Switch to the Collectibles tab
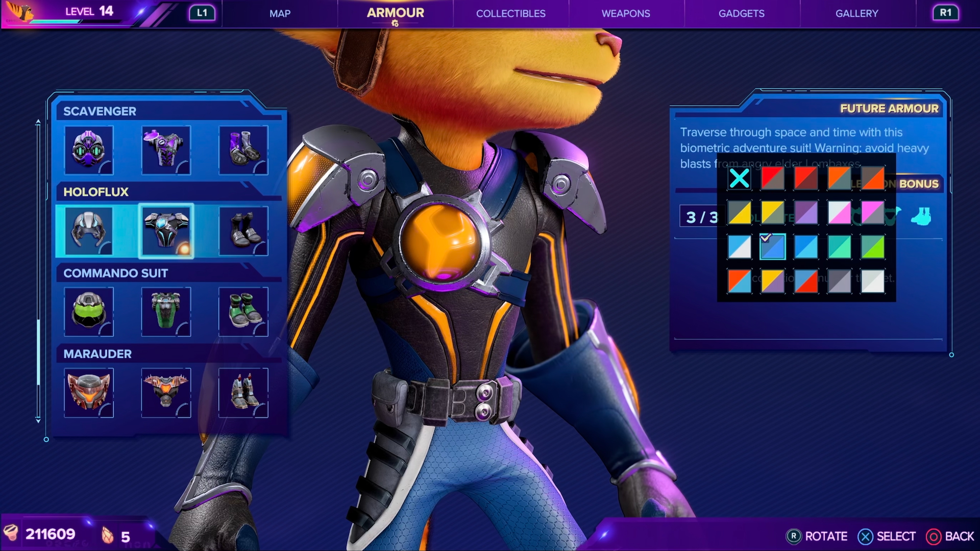This screenshot has width=980, height=551. (510, 14)
